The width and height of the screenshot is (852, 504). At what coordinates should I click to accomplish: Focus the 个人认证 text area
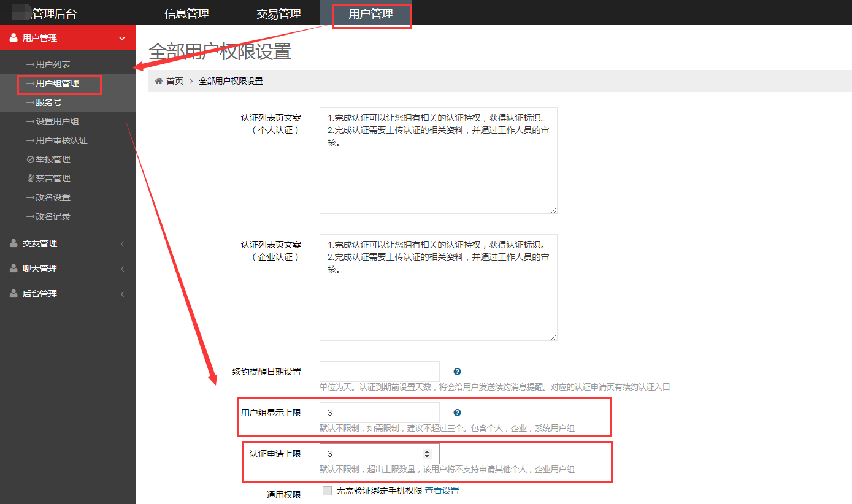tap(439, 161)
